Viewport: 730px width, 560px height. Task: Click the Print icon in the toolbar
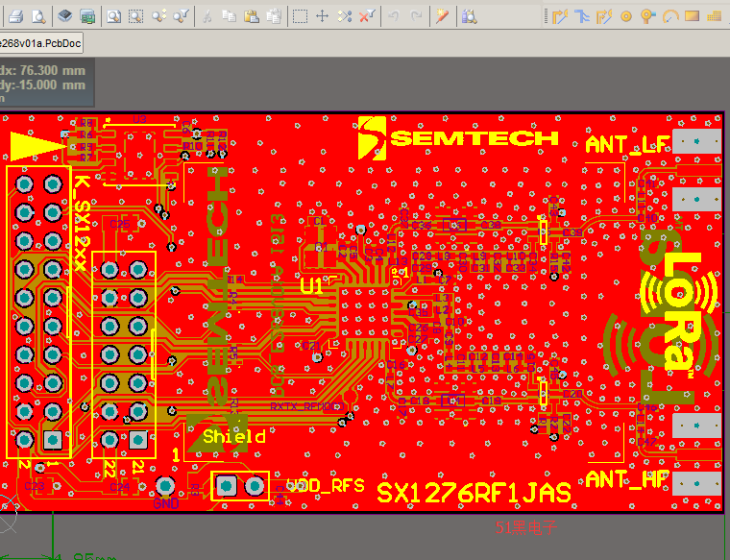(15, 16)
